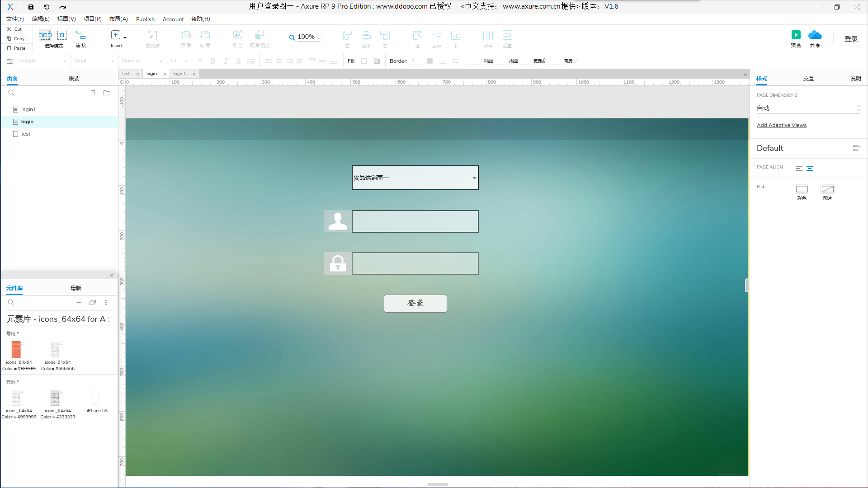Open the 元素库 library selector dropdown
The image size is (868, 488).
[58, 319]
